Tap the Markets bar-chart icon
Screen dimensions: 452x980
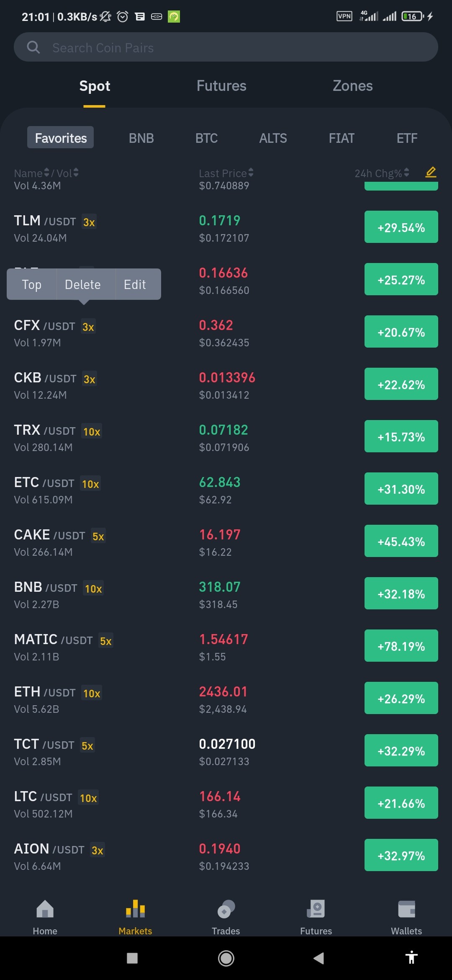135,909
